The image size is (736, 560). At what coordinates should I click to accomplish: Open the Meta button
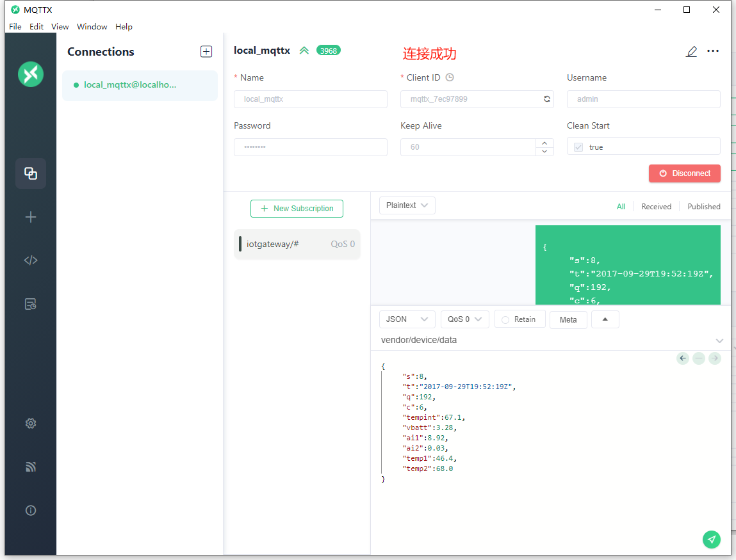pos(568,320)
